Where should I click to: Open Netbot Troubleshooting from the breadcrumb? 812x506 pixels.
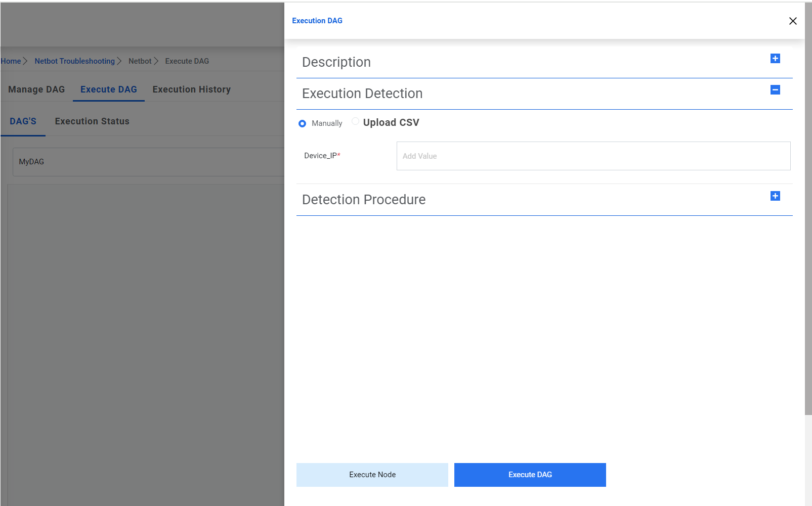[x=74, y=61]
